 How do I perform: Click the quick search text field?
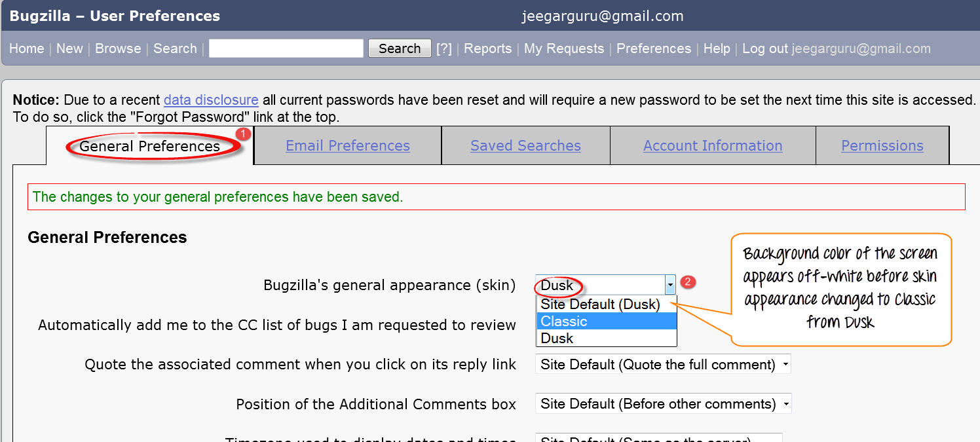tap(286, 48)
